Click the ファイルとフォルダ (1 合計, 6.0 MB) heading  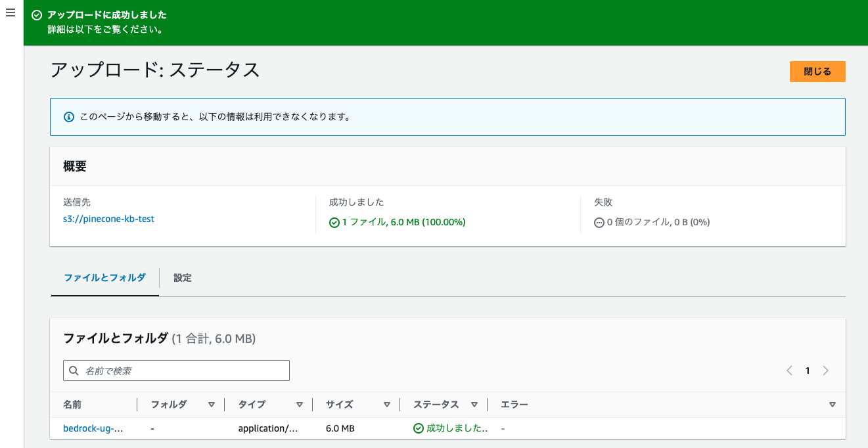pos(160,339)
